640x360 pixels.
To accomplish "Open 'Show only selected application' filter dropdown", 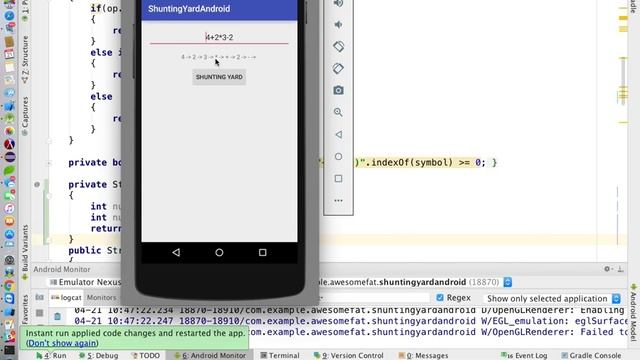I will pos(553,298).
